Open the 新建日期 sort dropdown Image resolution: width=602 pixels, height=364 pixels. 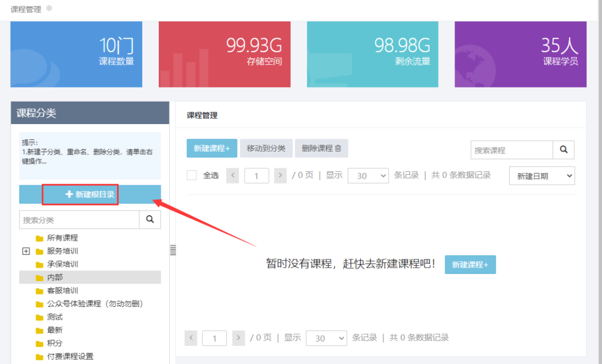coord(541,176)
